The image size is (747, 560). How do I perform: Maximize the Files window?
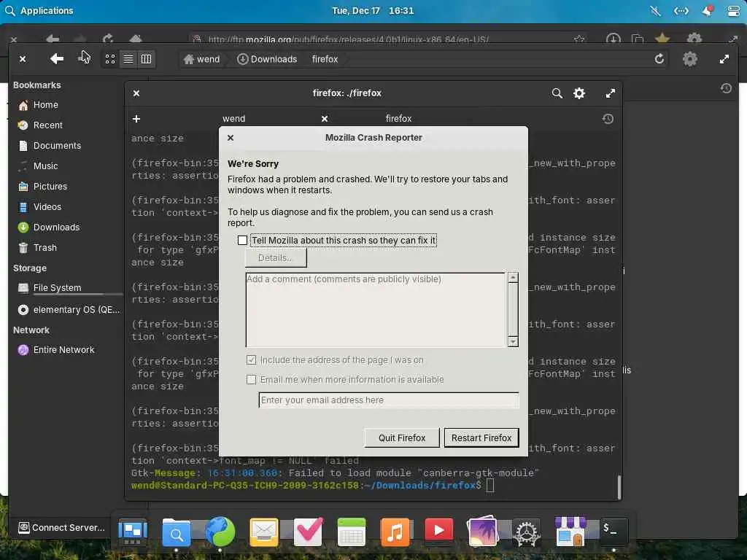[x=724, y=59]
